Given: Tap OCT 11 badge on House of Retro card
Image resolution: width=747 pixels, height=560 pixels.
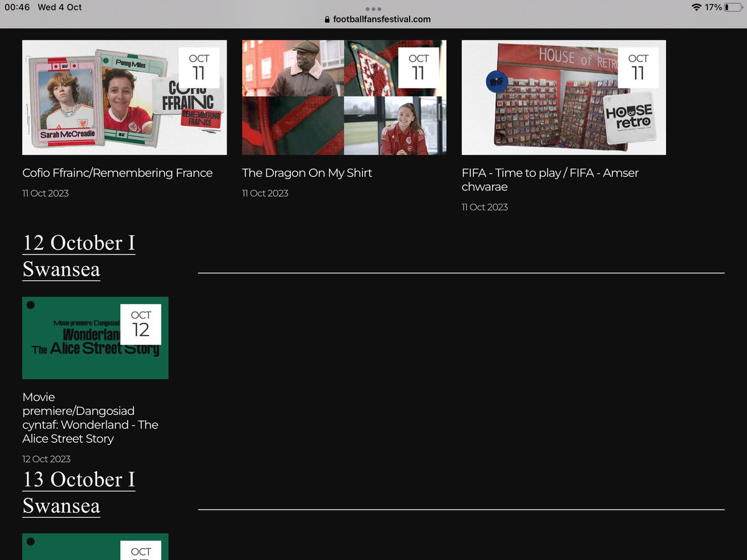Looking at the screenshot, I should tap(638, 68).
